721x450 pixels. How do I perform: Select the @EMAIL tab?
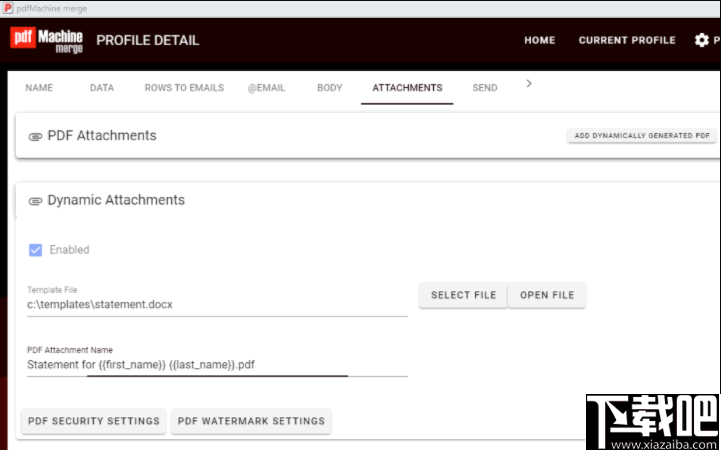tap(268, 88)
